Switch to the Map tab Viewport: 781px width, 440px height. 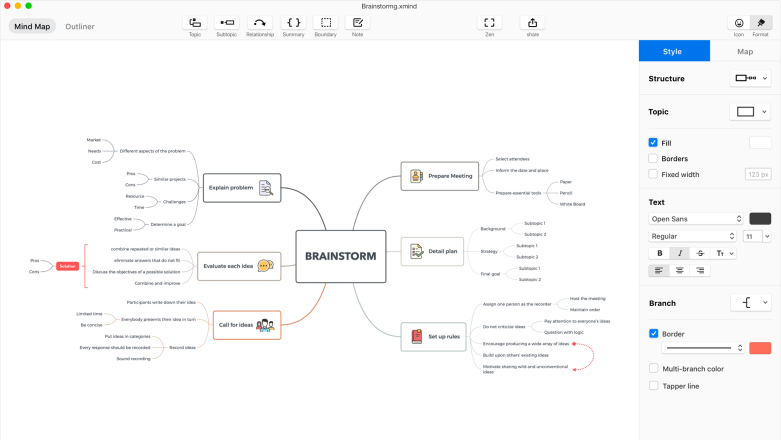tap(745, 51)
